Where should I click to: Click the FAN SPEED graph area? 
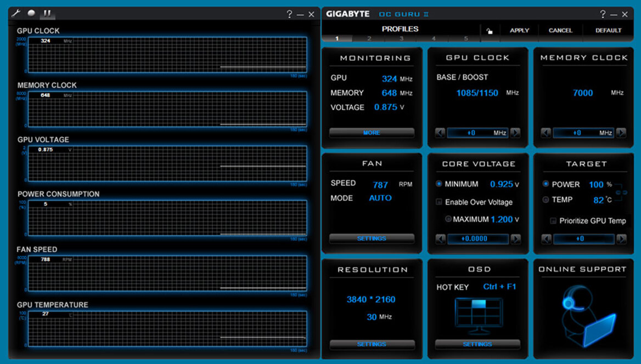[x=167, y=274]
